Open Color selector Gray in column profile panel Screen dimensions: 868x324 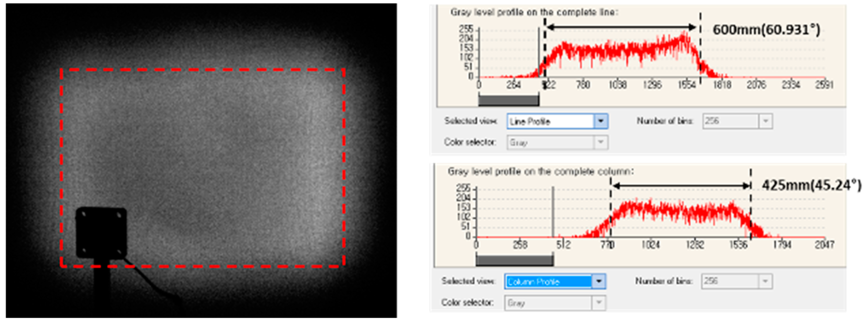pos(598,303)
